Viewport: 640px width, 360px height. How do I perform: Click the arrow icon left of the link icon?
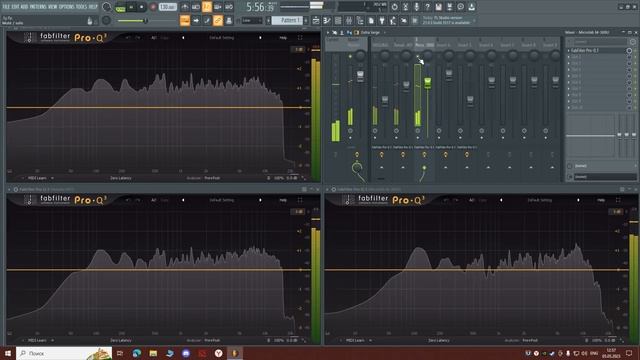pos(196,20)
